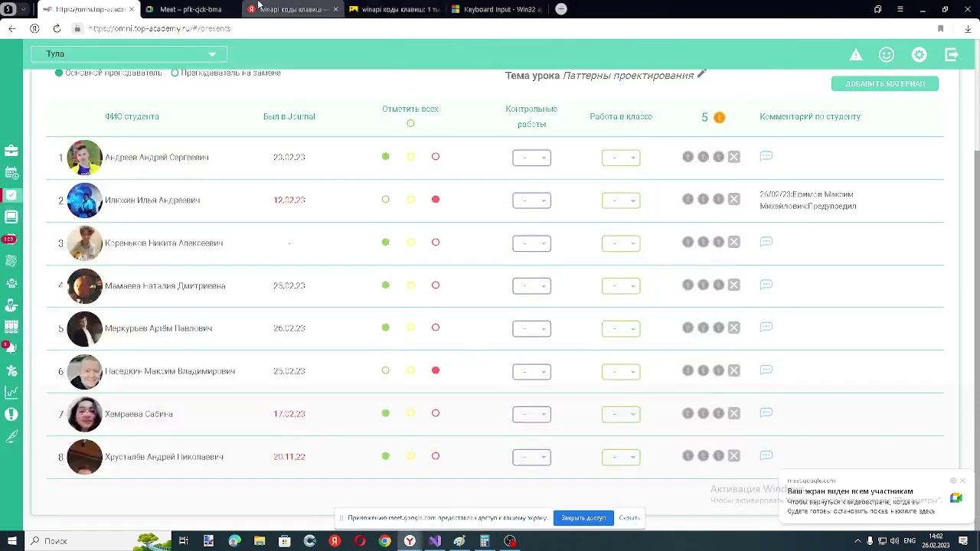Open the smiley feedback icon in header

pos(887,54)
